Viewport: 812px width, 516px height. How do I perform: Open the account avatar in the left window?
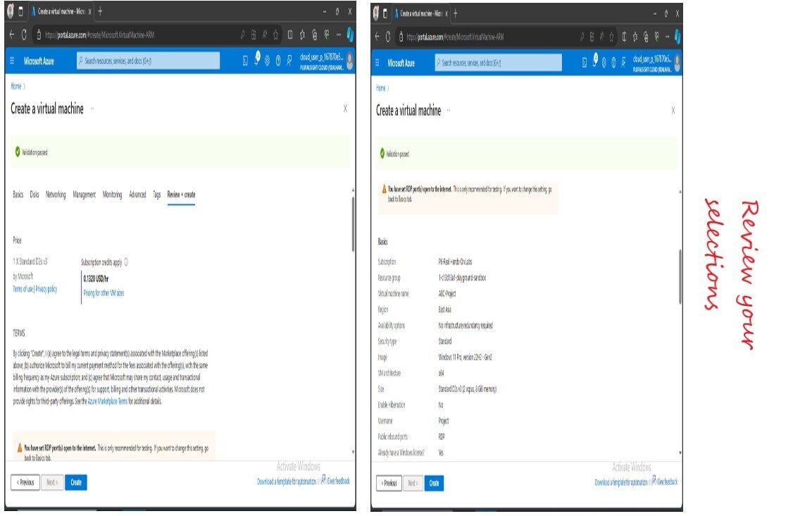[x=350, y=61]
